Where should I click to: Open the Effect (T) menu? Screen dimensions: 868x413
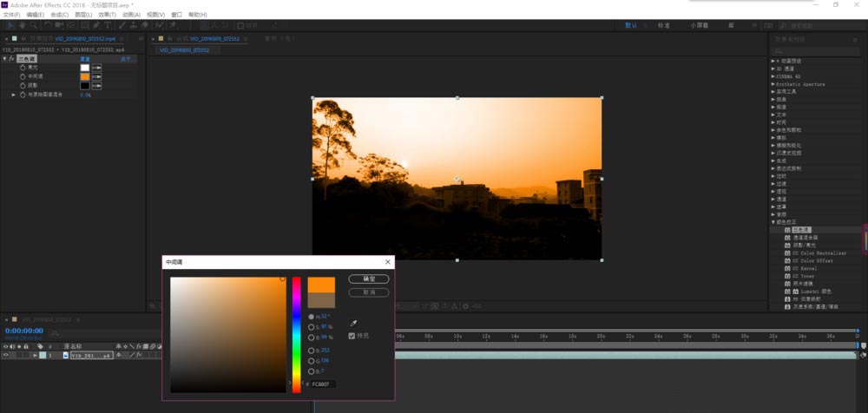pos(106,15)
